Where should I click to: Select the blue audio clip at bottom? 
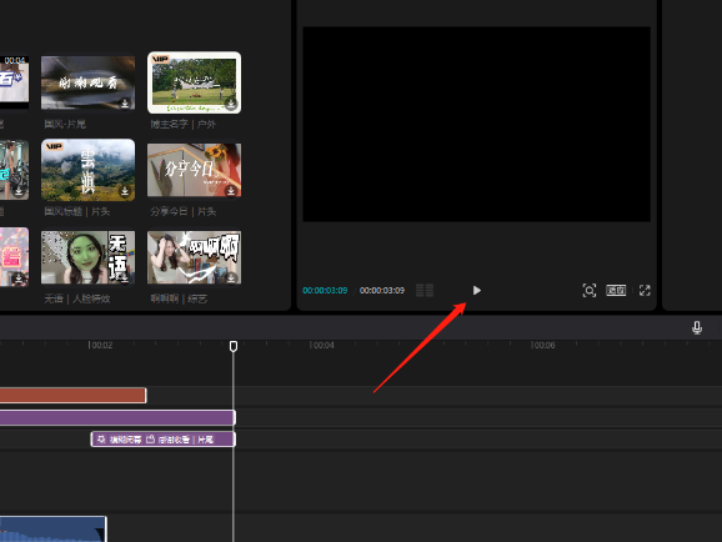tap(53, 529)
